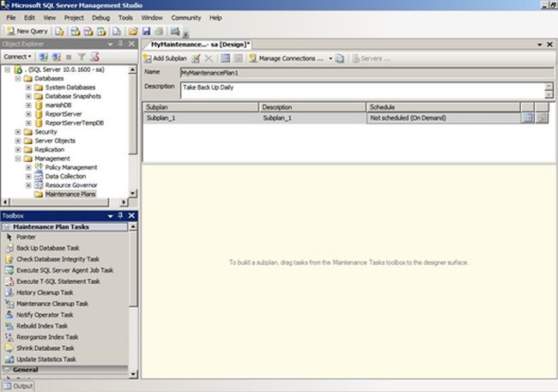Screen dimensions: 558x392
Task: Click the Open File folder icon in toolbar
Action: click(x=133, y=31)
